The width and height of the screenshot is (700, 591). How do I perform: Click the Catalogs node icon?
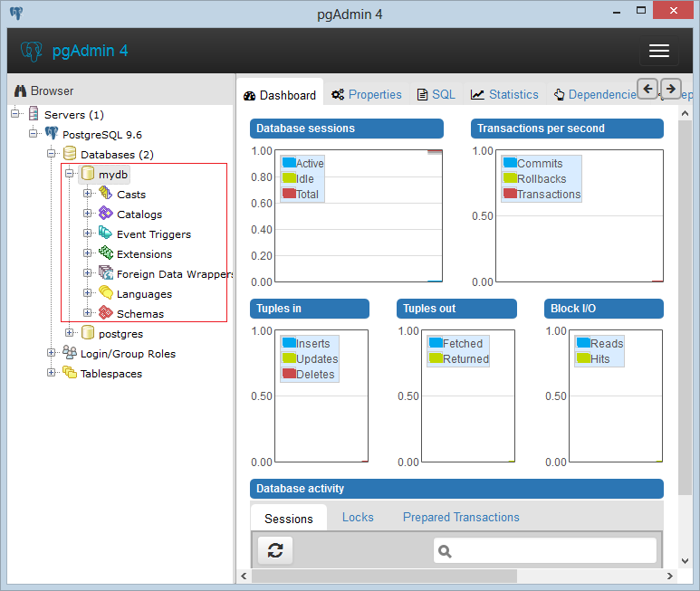[x=105, y=214]
